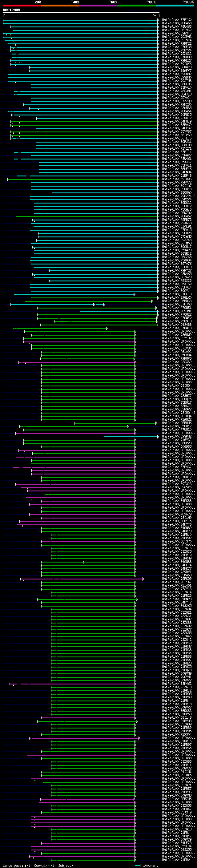Click the label UniRef100_Q9M2P4-2
This screenshot has width=197, height=868.
pos(179,196)
